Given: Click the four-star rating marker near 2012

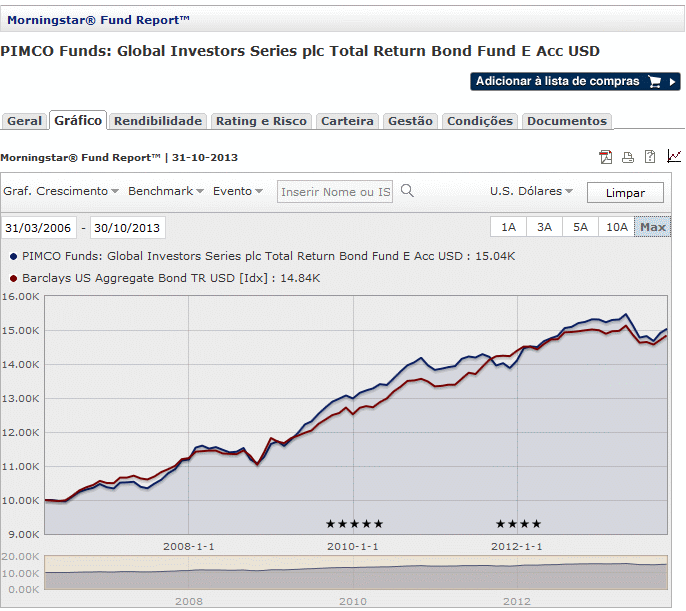Looking at the screenshot, I should tap(518, 524).
